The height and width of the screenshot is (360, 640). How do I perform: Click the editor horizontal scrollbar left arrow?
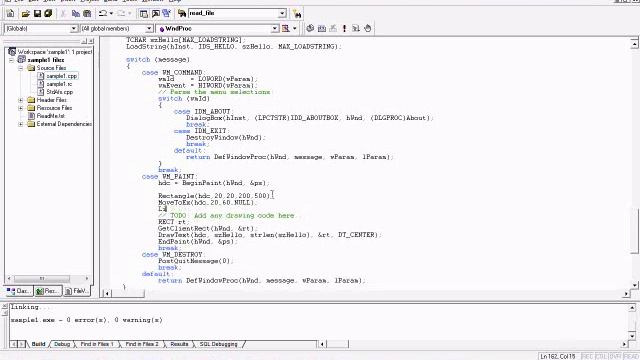point(107,293)
